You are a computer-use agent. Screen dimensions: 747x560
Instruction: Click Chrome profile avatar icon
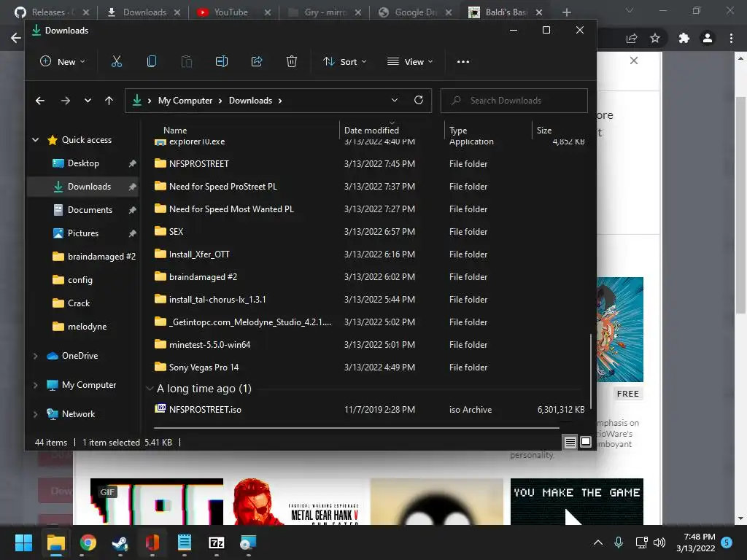click(x=708, y=38)
